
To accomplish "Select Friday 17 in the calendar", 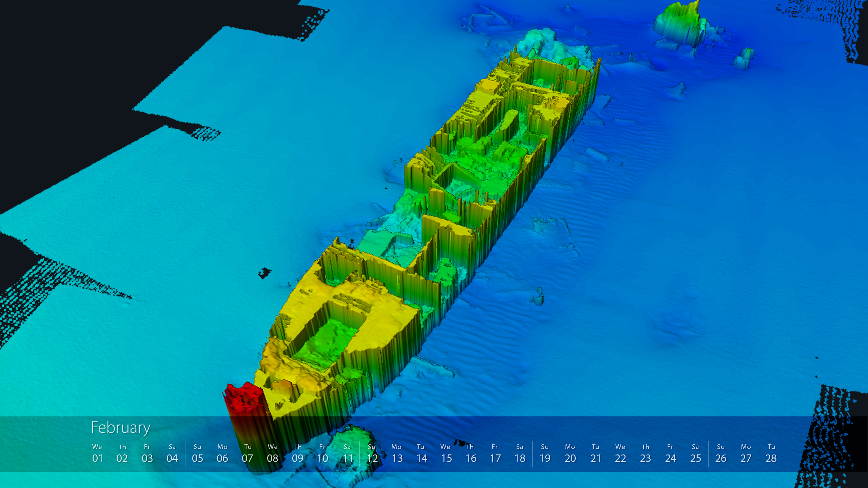I will pyautogui.click(x=495, y=453).
